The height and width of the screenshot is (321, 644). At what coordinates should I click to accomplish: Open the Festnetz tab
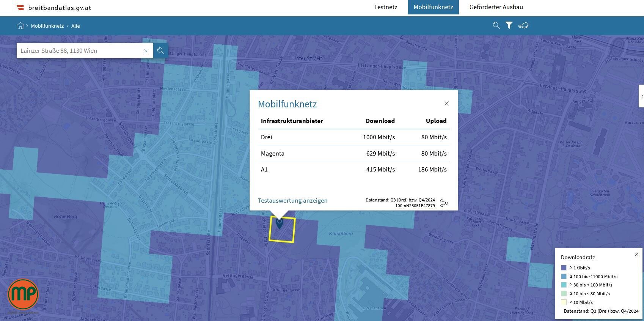(x=386, y=7)
